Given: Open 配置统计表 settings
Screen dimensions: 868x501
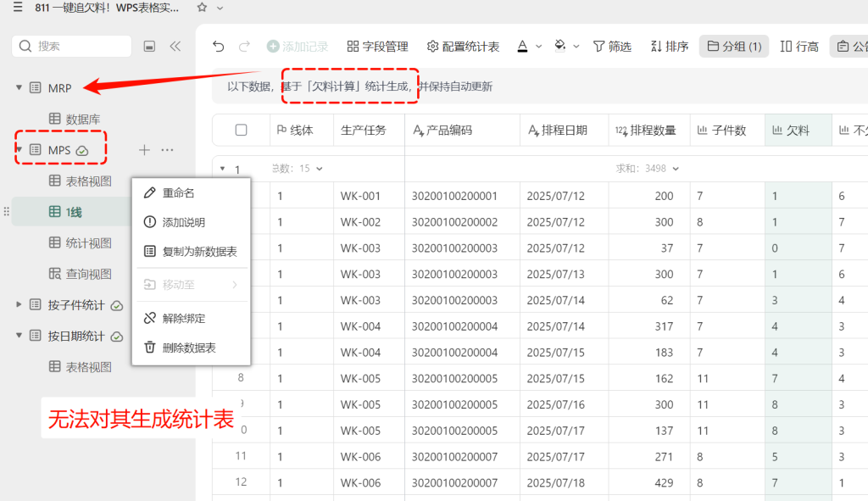Looking at the screenshot, I should coord(464,47).
